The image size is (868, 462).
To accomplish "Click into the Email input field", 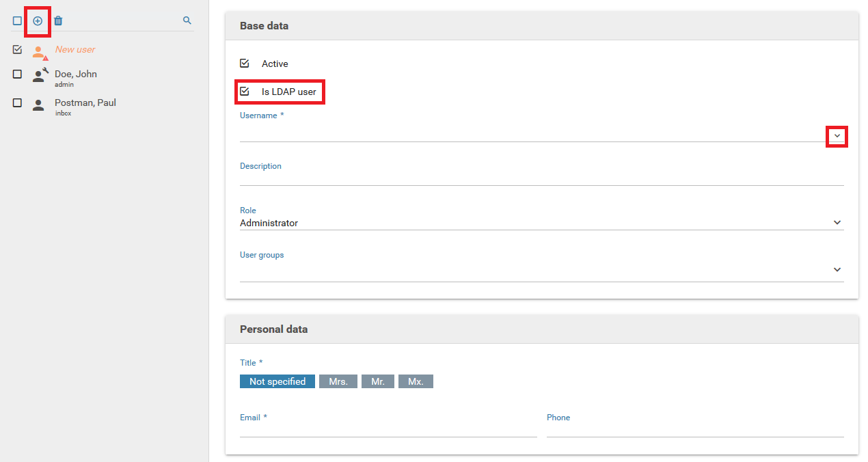I will [388, 429].
